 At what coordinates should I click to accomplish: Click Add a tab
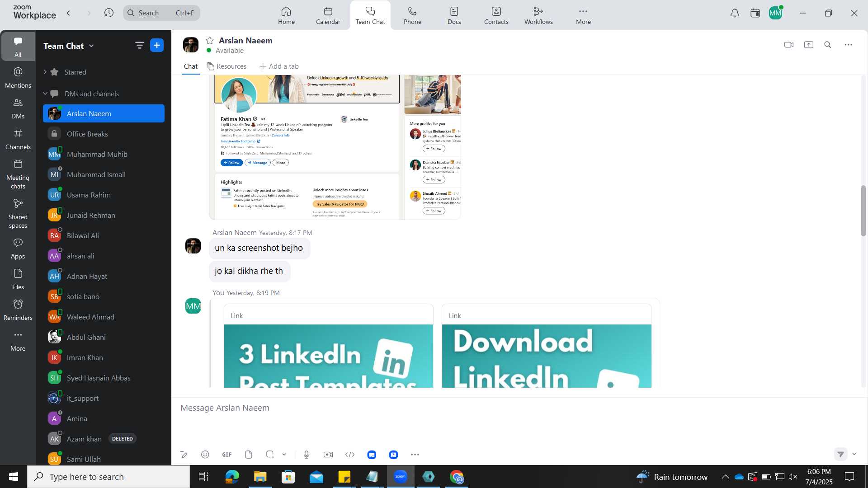pyautogui.click(x=279, y=66)
